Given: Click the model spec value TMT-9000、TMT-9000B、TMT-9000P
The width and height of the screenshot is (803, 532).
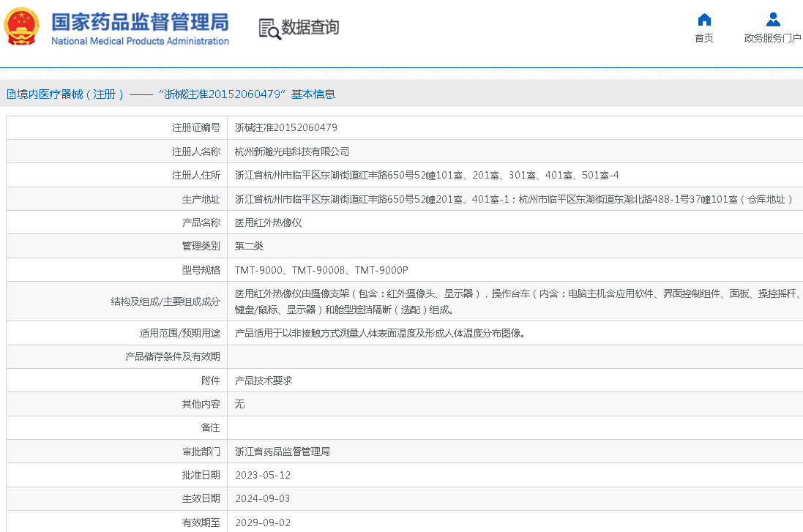Looking at the screenshot, I should [x=321, y=270].
